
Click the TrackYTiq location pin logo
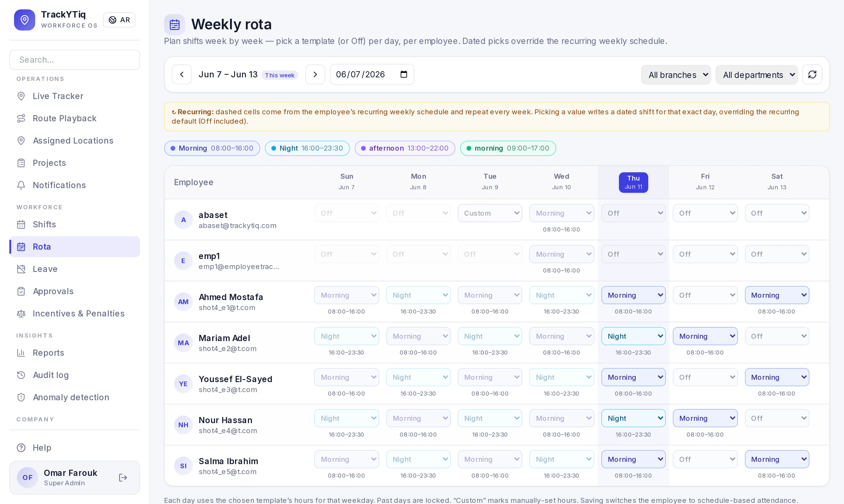click(x=24, y=20)
